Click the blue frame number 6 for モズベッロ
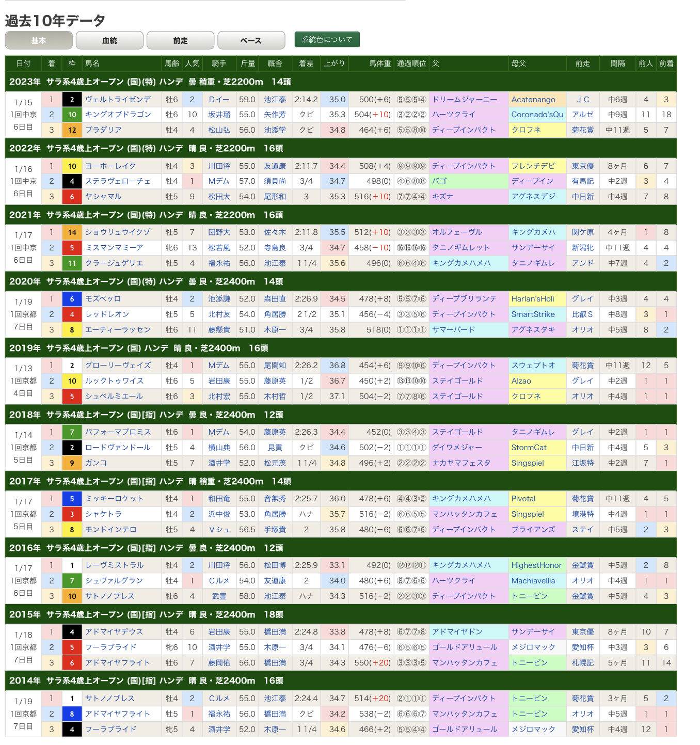Viewport: 700px width, 745px height. click(x=72, y=299)
